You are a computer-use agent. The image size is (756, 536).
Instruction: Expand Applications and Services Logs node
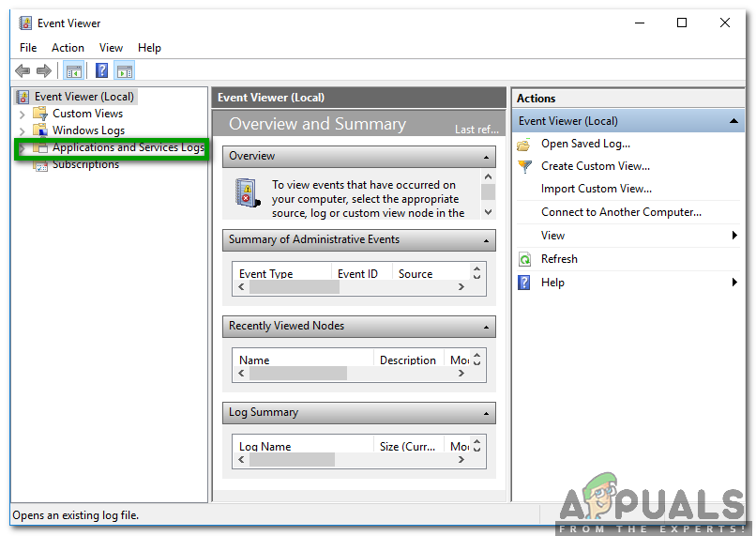tap(22, 147)
